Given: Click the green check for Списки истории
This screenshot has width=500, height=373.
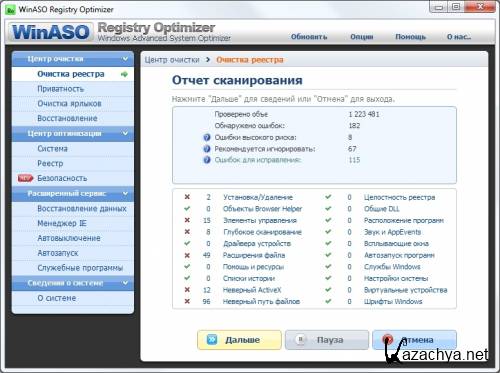Looking at the screenshot, I should pos(187,278).
